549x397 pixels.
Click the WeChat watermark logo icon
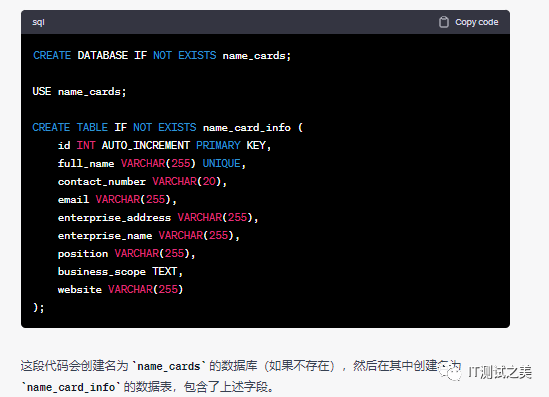(x=451, y=372)
